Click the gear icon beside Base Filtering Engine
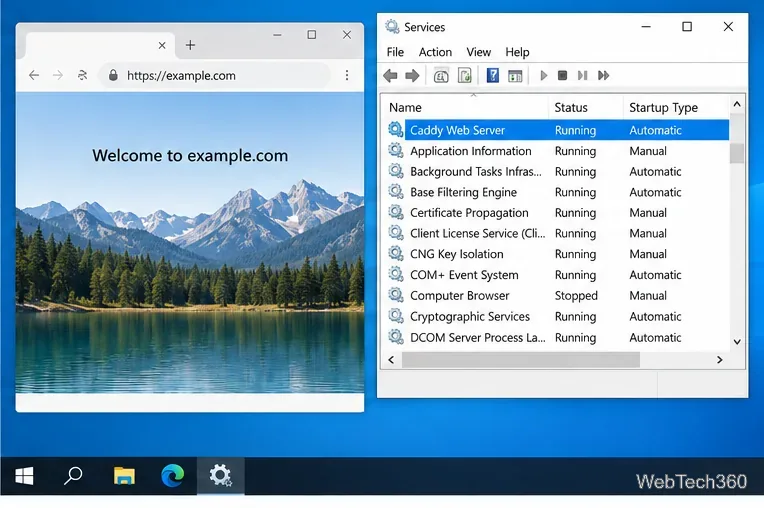The image size is (764, 508). (x=396, y=191)
